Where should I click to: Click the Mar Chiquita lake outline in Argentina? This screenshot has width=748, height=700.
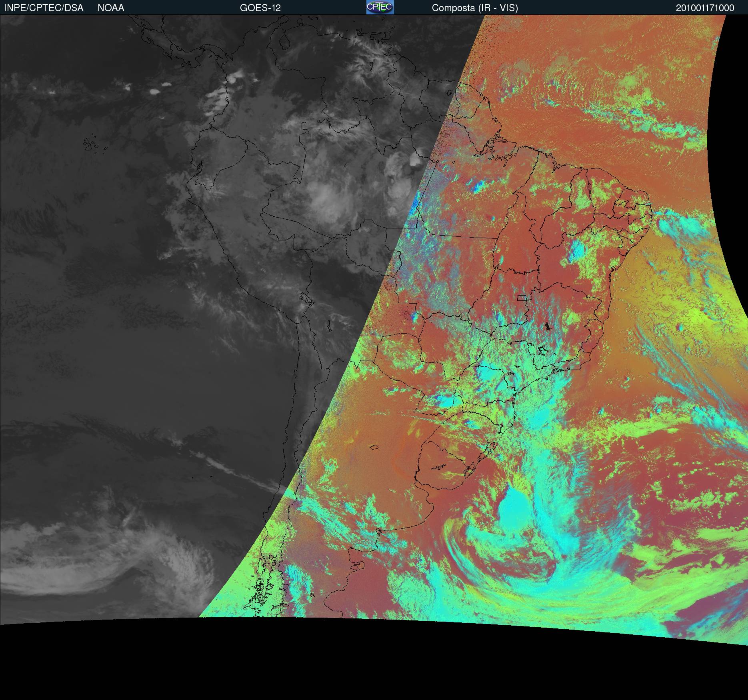pos(374,448)
